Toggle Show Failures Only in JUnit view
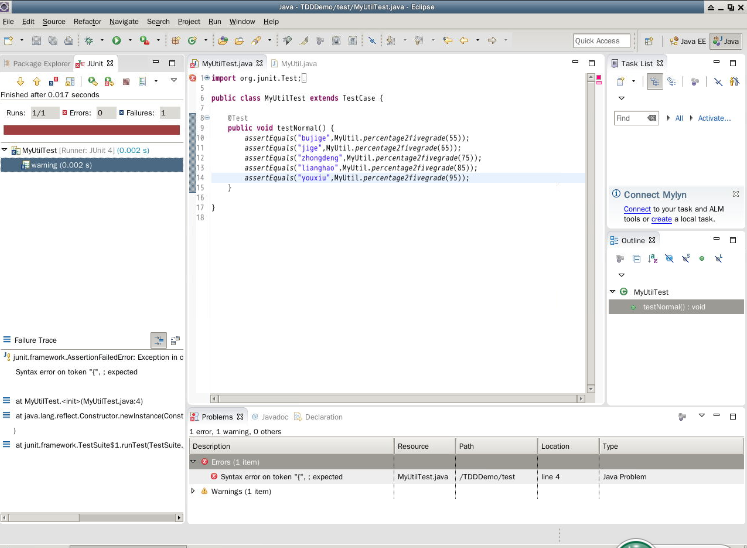 point(53,81)
